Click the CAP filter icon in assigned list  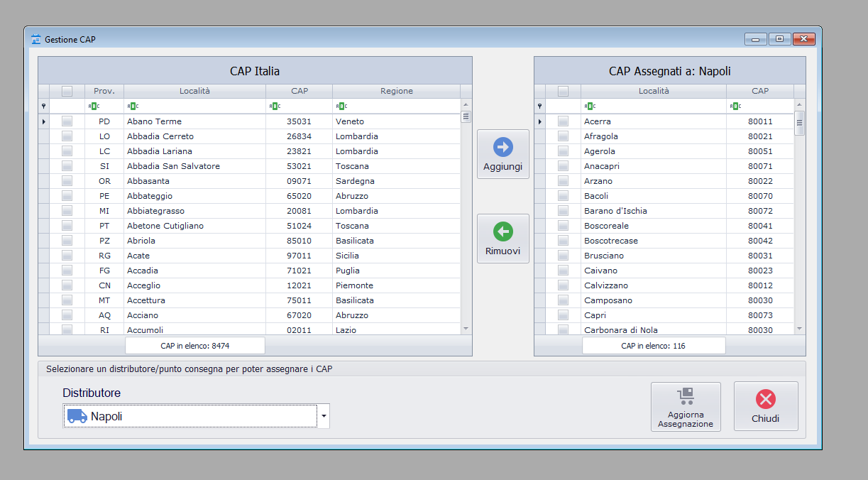(735, 107)
